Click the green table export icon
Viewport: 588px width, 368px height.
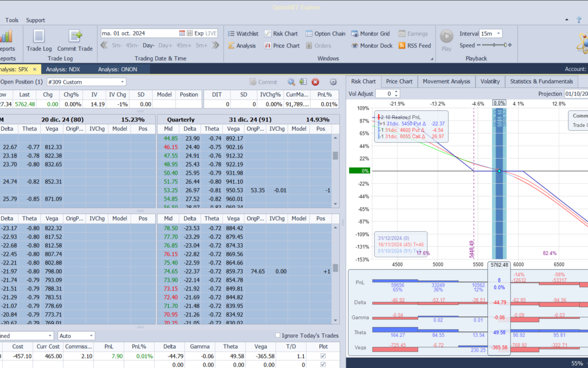(303, 82)
